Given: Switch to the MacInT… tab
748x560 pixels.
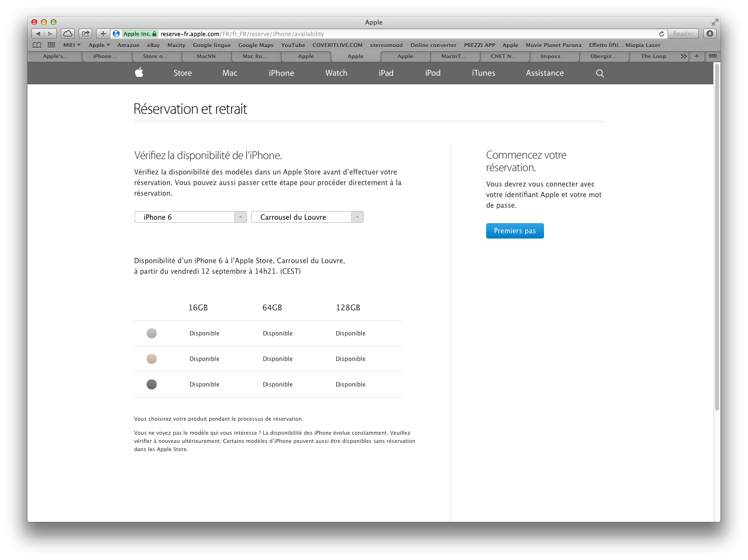Looking at the screenshot, I should (x=453, y=56).
